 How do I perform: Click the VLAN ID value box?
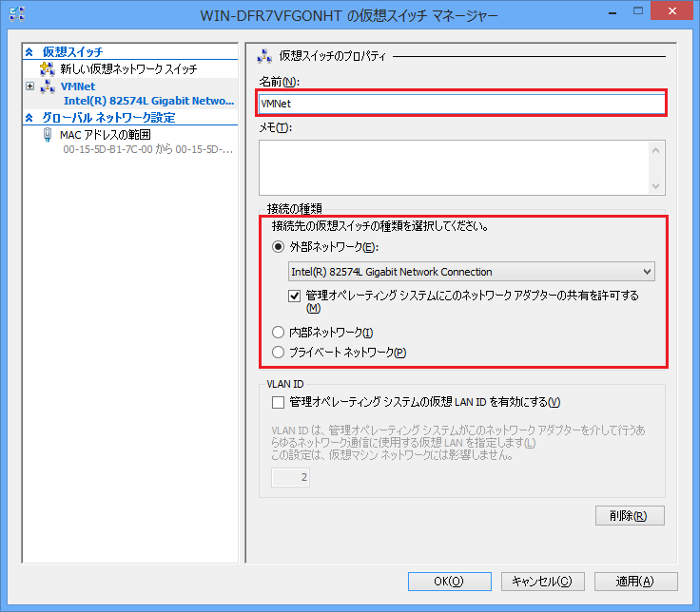tap(290, 477)
